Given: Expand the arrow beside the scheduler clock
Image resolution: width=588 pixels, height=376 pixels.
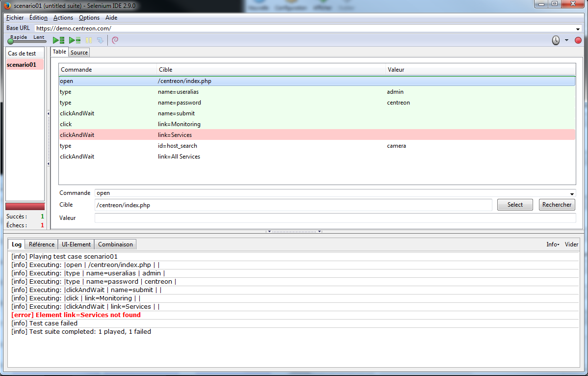Looking at the screenshot, I should point(566,40).
